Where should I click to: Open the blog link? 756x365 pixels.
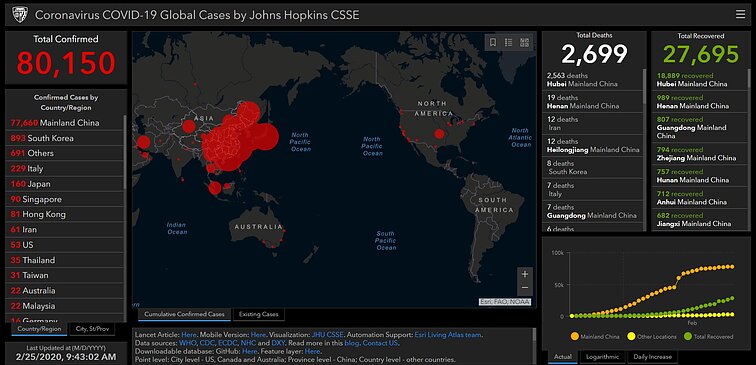(352, 343)
